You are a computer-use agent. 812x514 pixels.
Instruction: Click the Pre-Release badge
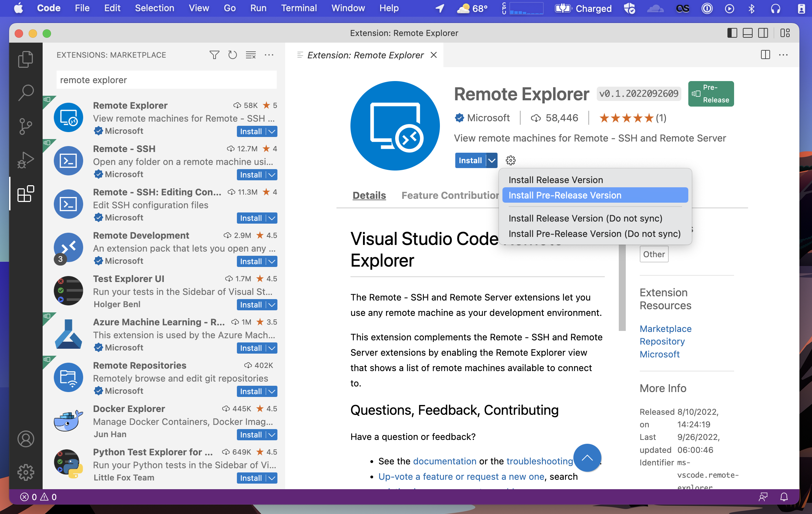[711, 94]
